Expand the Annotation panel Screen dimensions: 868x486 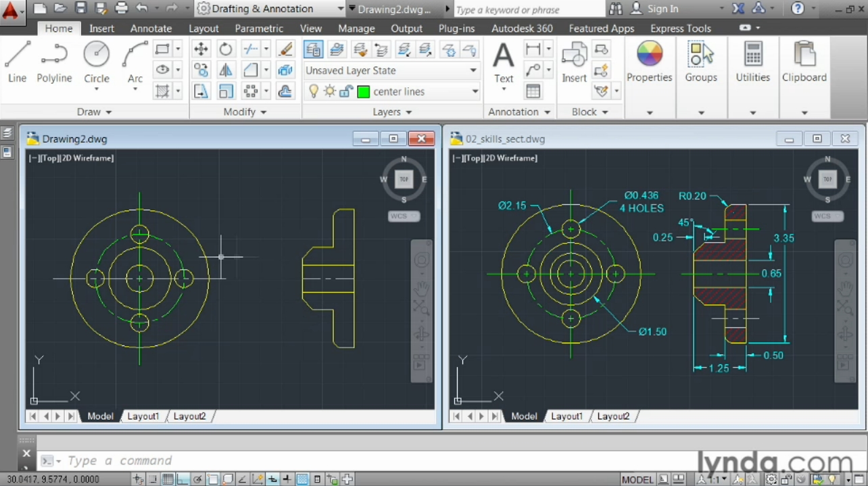click(519, 112)
